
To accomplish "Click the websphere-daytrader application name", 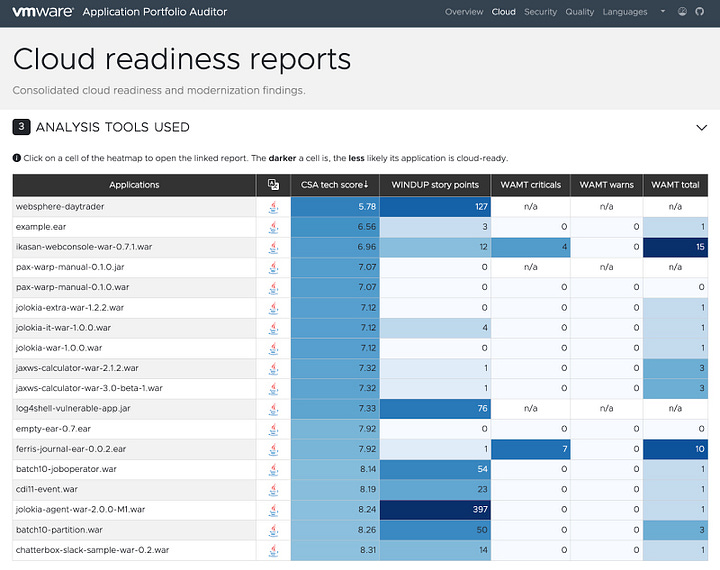I will click(x=60, y=207).
